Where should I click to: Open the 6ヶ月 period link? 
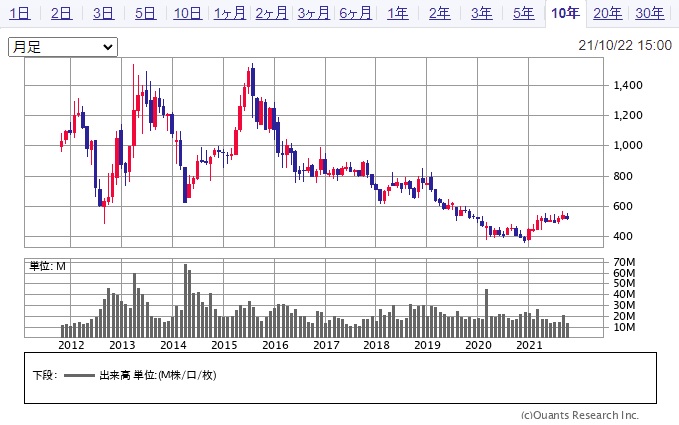[x=356, y=13]
